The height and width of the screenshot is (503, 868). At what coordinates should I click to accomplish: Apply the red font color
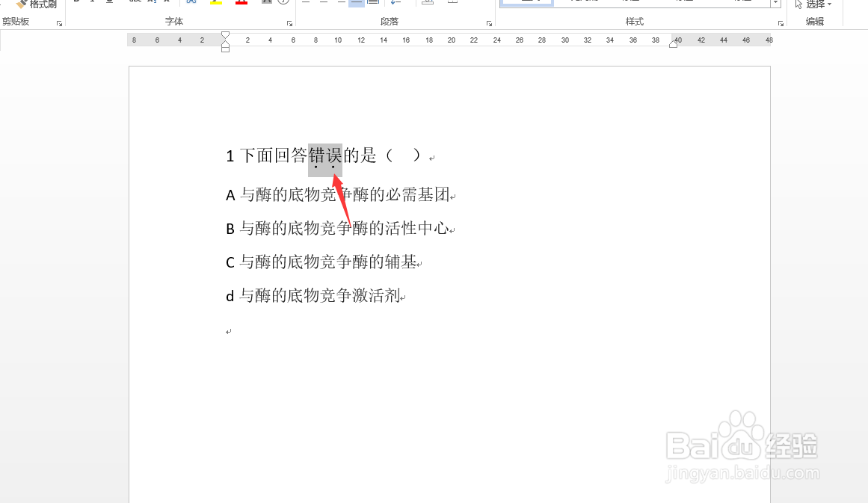(241, 3)
